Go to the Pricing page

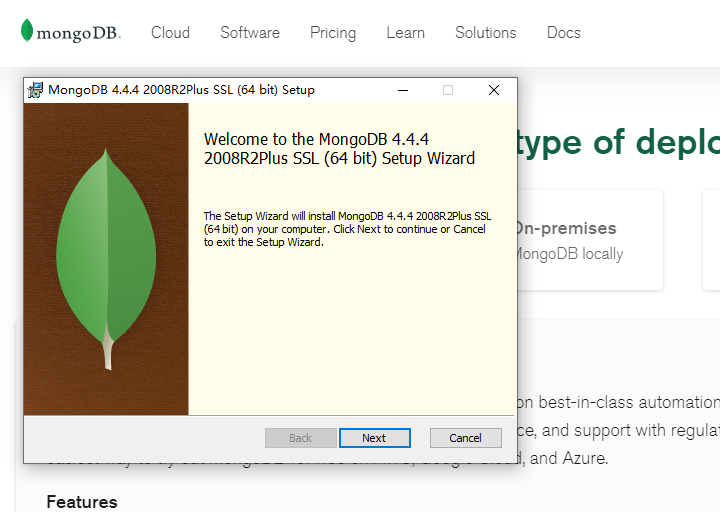(333, 33)
